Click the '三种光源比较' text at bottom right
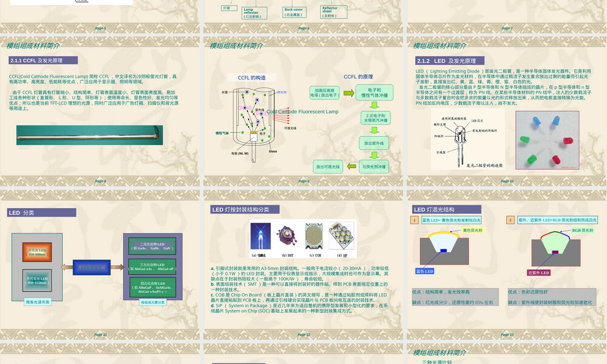 coord(436,362)
